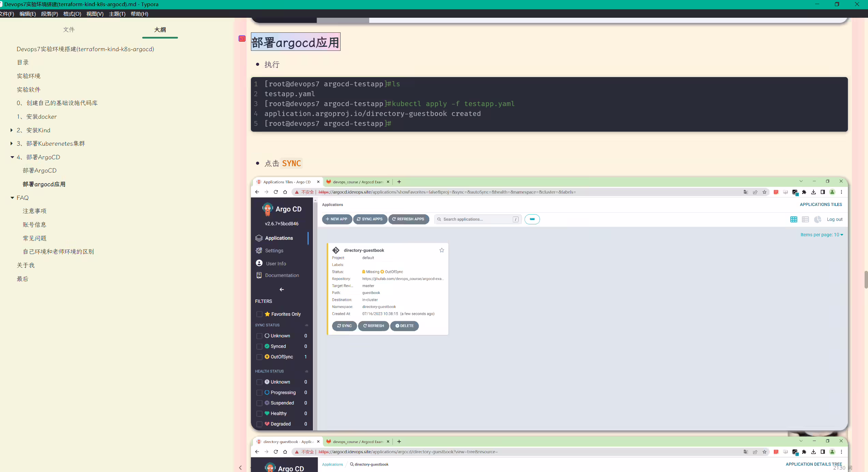Click the h3 heading marker beside 部署argocd应用
Viewport: 868px width, 472px height.
[242, 39]
